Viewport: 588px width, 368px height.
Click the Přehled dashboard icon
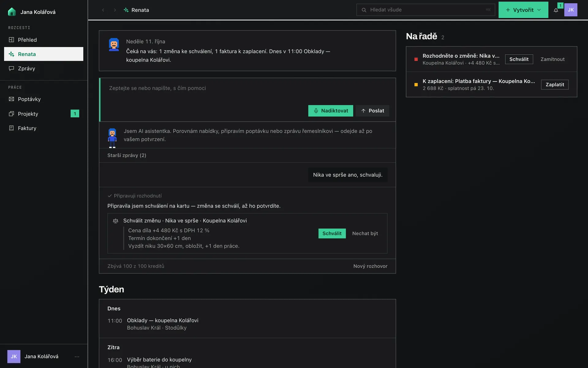click(11, 40)
